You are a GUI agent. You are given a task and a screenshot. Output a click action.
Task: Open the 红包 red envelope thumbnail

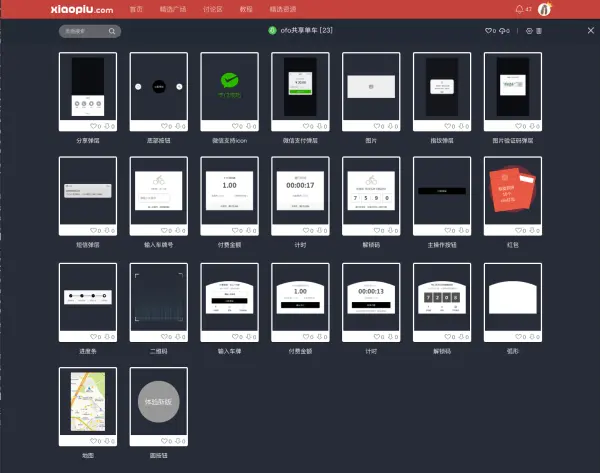click(x=513, y=191)
